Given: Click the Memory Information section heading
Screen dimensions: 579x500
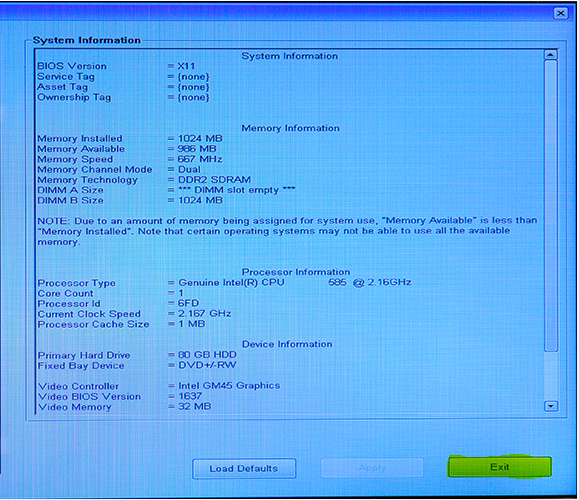Looking at the screenshot, I should [x=290, y=128].
